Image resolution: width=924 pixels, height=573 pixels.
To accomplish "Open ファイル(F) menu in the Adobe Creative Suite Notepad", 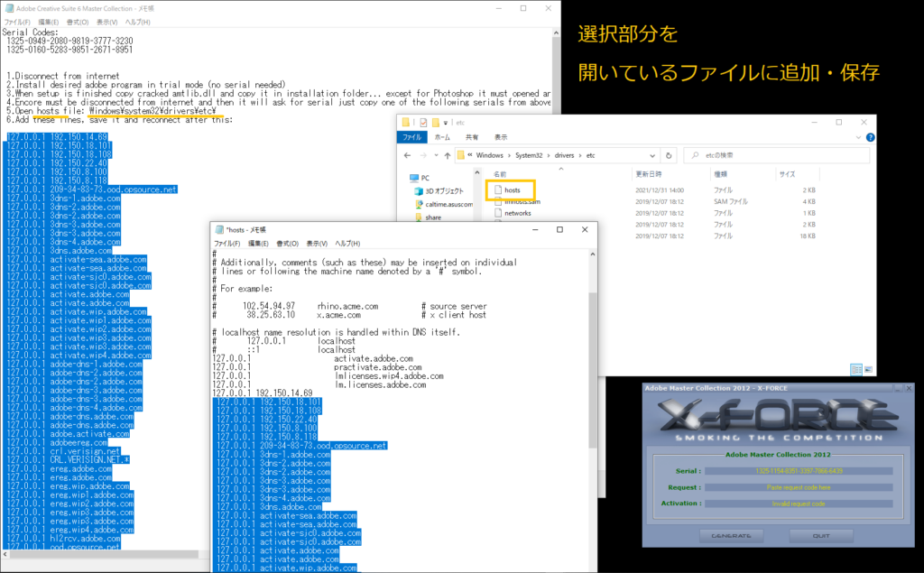I will click(x=17, y=23).
